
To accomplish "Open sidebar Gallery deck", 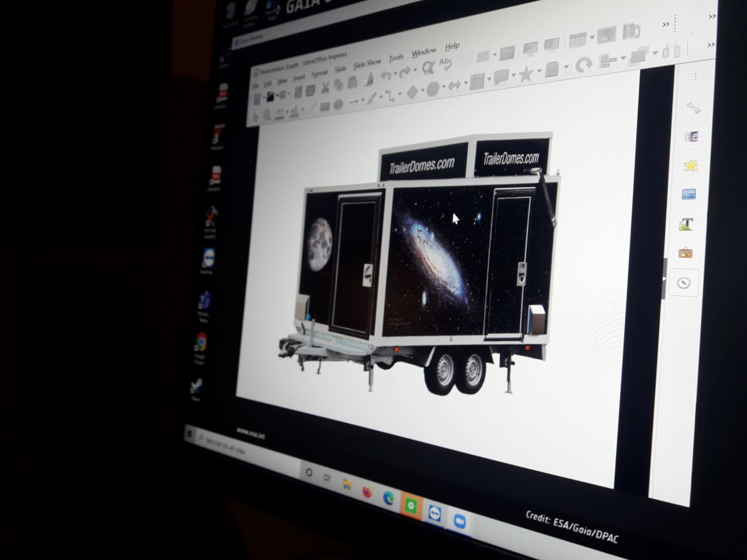I will pos(686,253).
